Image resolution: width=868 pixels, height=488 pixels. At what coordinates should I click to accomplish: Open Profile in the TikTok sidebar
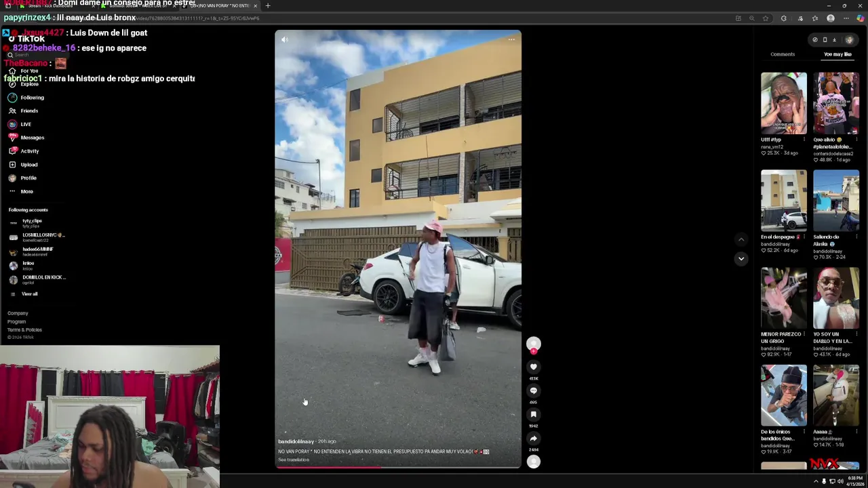pyautogui.click(x=22, y=178)
